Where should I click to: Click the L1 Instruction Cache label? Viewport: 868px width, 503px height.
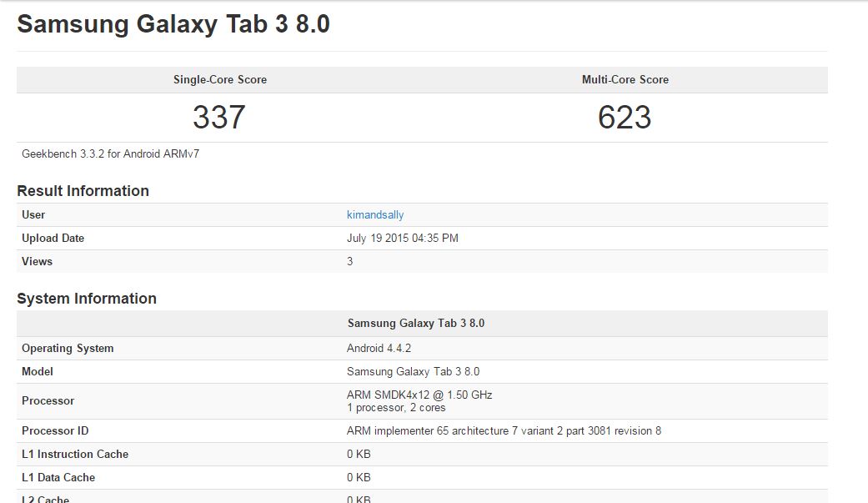pos(75,455)
